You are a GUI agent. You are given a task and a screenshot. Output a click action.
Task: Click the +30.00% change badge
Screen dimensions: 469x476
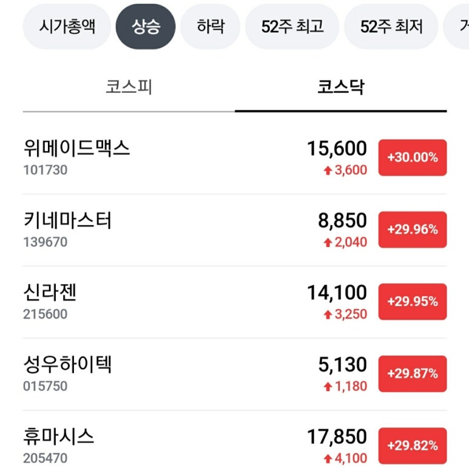(x=413, y=158)
